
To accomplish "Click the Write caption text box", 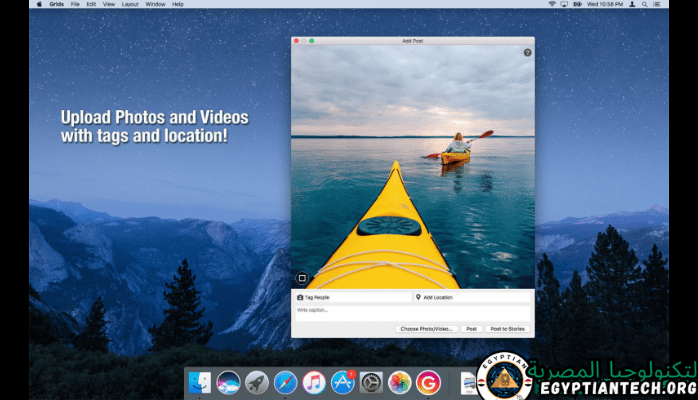I will point(411,311).
